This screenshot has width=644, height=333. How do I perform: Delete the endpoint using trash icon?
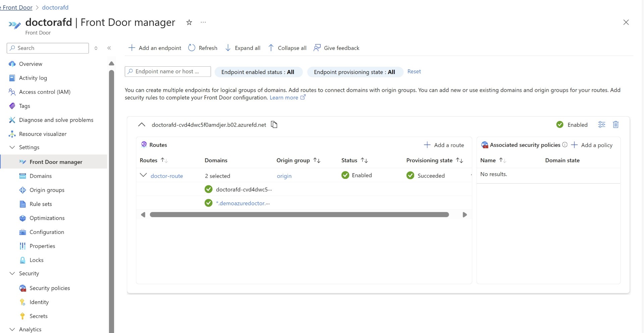616,125
